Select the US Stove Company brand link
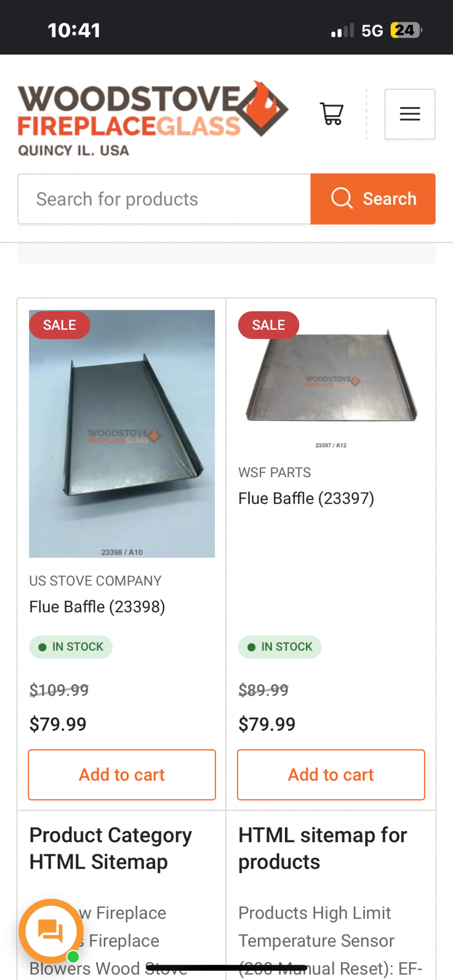Viewport: 453px width, 980px height. [x=96, y=581]
